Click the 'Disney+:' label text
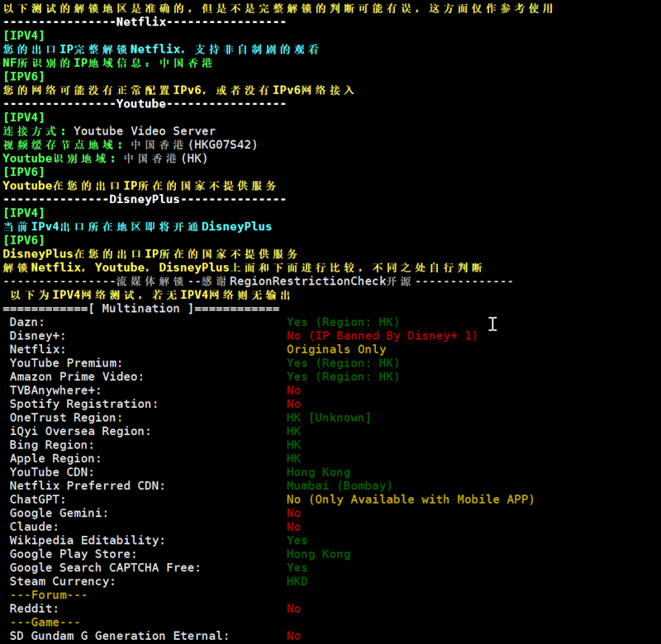 pyautogui.click(x=37, y=336)
